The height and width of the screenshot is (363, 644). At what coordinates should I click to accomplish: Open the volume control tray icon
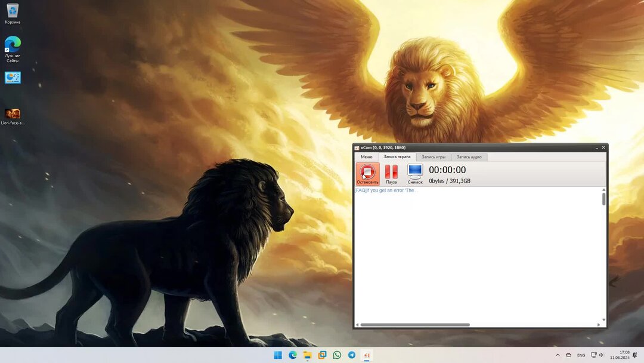click(x=601, y=355)
